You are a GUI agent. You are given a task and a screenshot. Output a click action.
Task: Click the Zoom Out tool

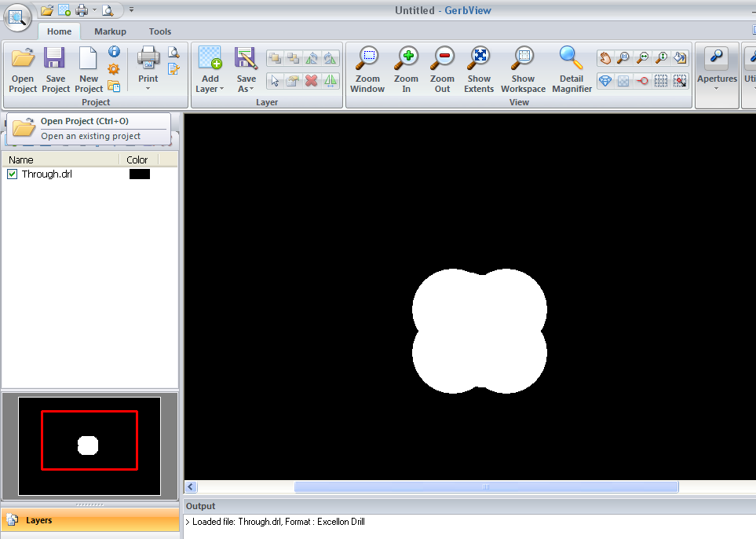(442, 70)
